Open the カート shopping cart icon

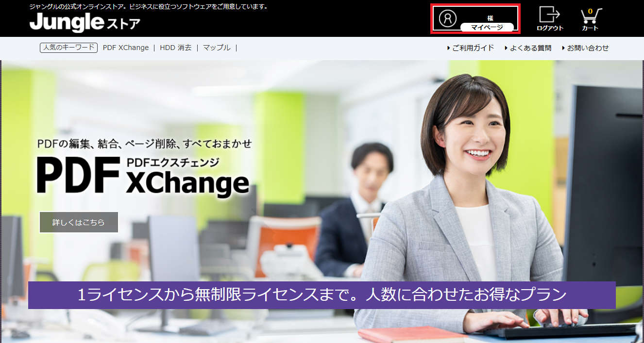pyautogui.click(x=591, y=19)
